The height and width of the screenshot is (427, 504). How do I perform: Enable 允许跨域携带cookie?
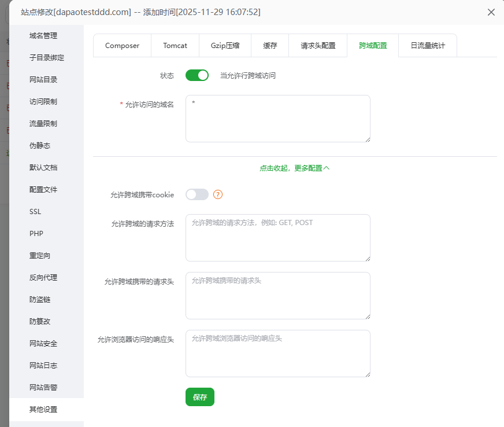coord(197,194)
